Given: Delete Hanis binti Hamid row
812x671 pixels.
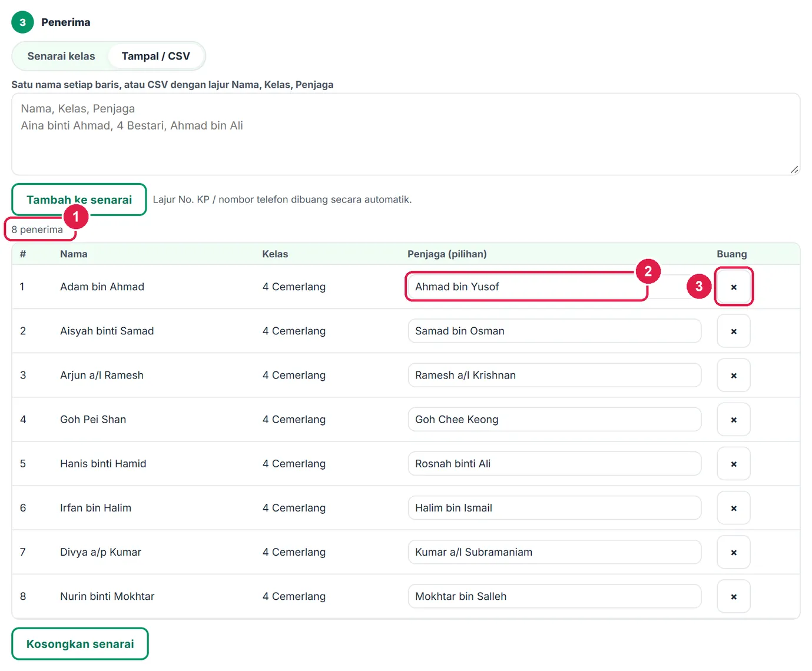Looking at the screenshot, I should pos(733,463).
